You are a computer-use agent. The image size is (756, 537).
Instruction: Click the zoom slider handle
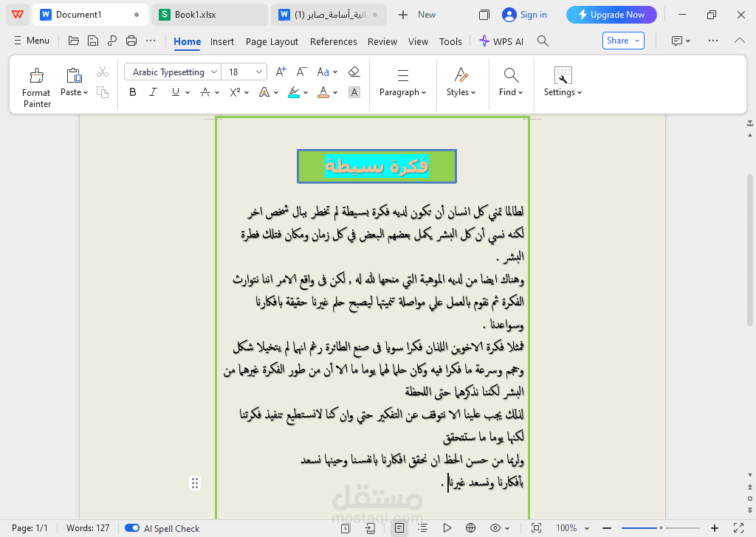pyautogui.click(x=661, y=528)
